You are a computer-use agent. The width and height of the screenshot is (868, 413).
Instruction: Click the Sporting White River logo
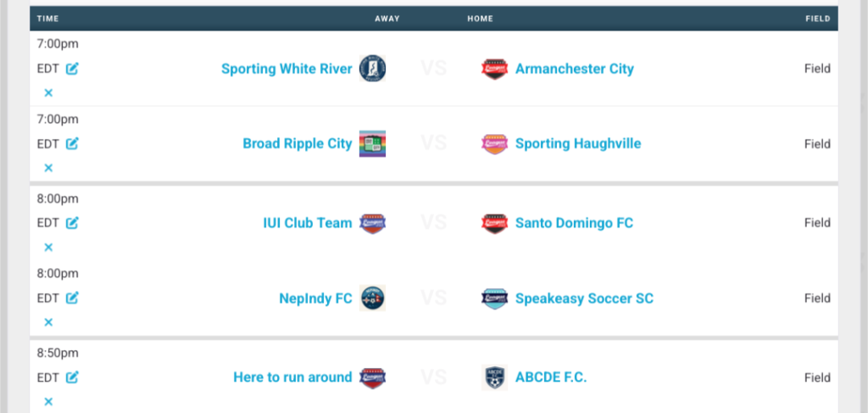(373, 69)
